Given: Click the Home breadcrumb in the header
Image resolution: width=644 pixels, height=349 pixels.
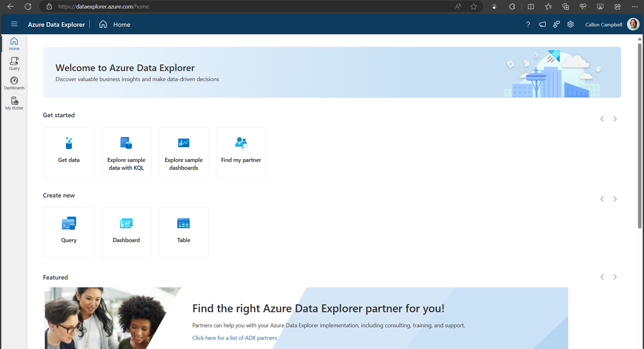Looking at the screenshot, I should point(121,24).
